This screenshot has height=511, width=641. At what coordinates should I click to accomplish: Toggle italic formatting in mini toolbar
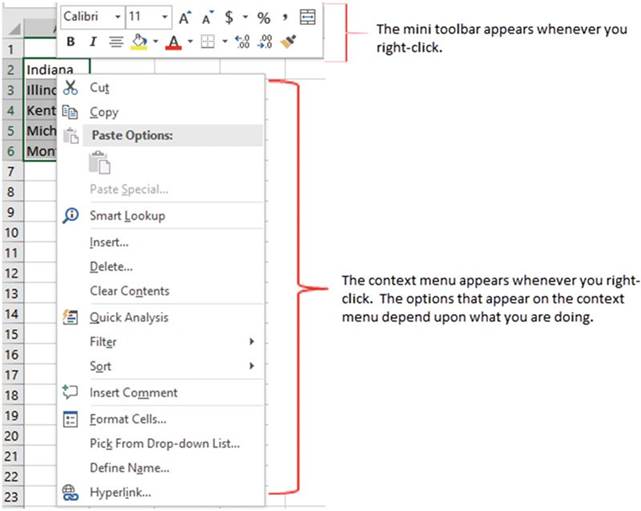click(x=93, y=42)
